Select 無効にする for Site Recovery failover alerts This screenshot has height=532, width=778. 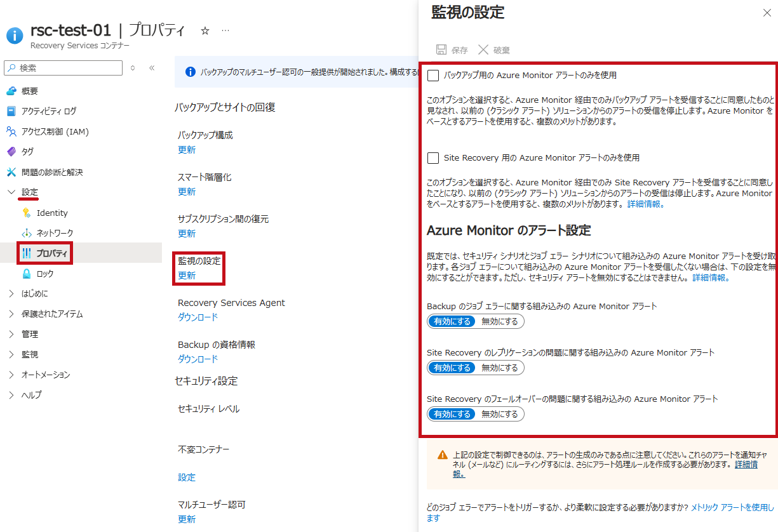[x=499, y=414]
